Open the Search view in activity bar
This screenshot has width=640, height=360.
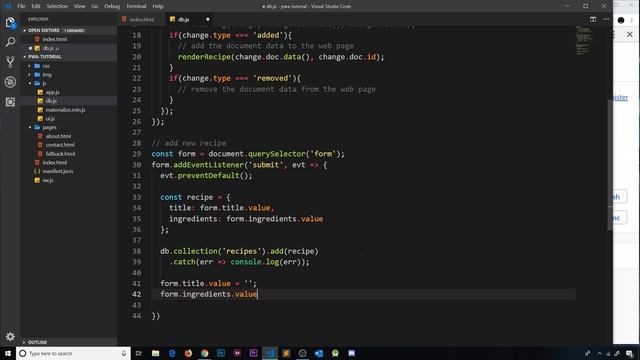coord(10,42)
